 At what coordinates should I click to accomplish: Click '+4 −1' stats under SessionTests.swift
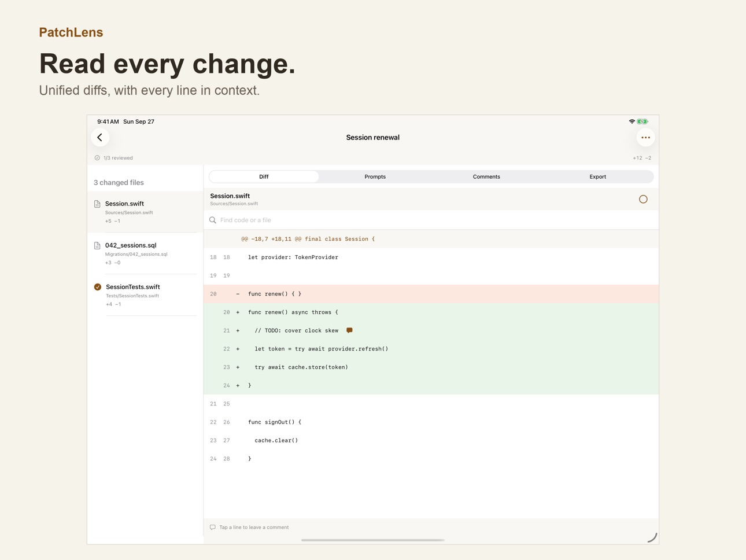pyautogui.click(x=113, y=304)
